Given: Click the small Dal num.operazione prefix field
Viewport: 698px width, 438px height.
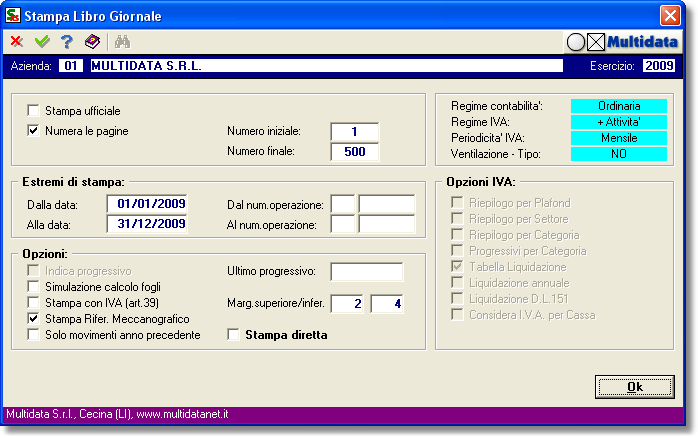Looking at the screenshot, I should click(x=343, y=204).
